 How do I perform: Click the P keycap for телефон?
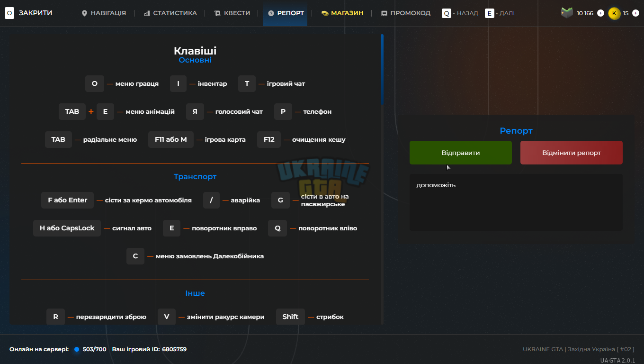pyautogui.click(x=283, y=111)
